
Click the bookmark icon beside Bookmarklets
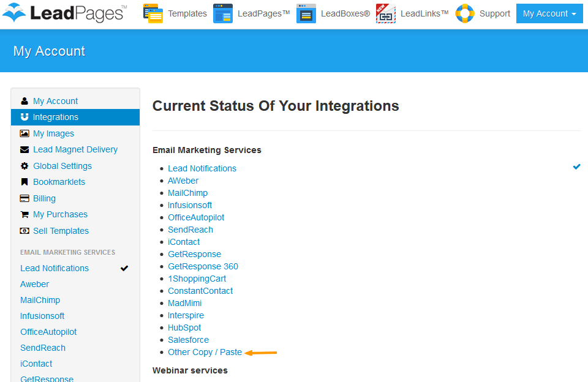[x=24, y=182]
